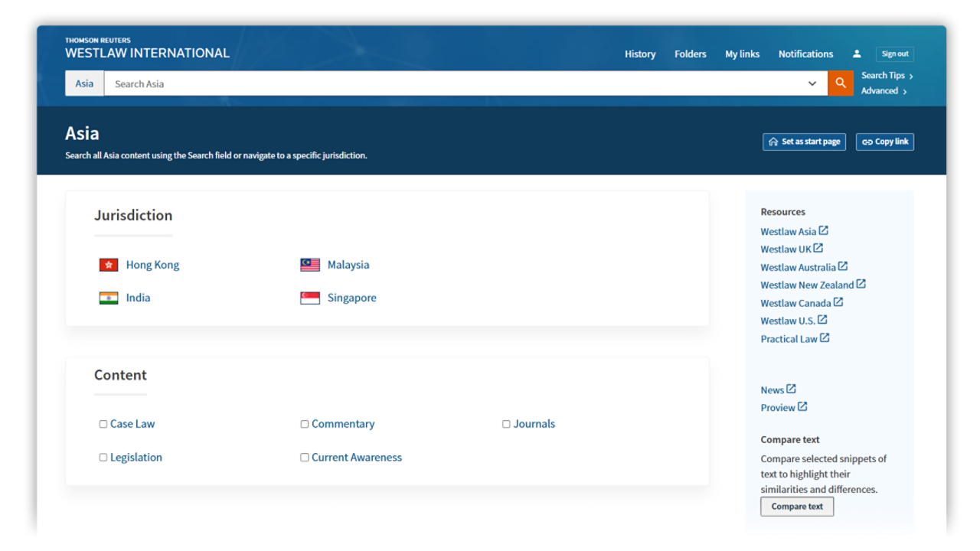Expand the Advanced search options chevron
This screenshot has width=980, height=551.
[906, 90]
